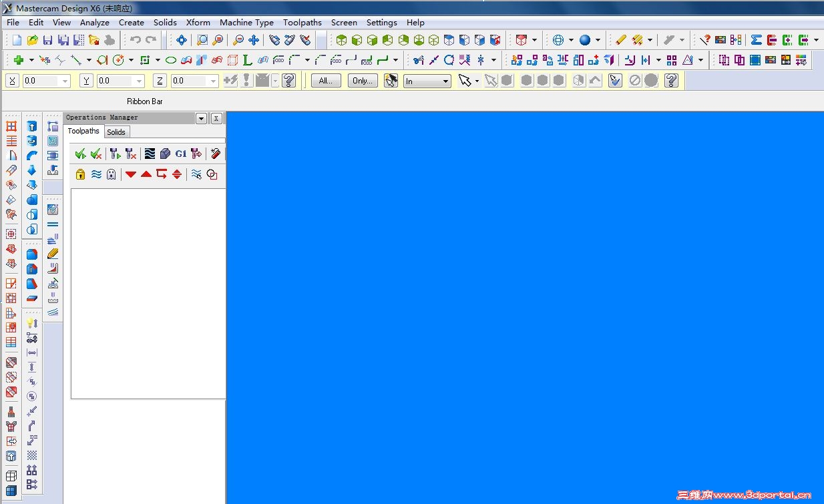Click the blue Sigma statistics icon
The width and height of the screenshot is (824, 504).
pyautogui.click(x=756, y=40)
